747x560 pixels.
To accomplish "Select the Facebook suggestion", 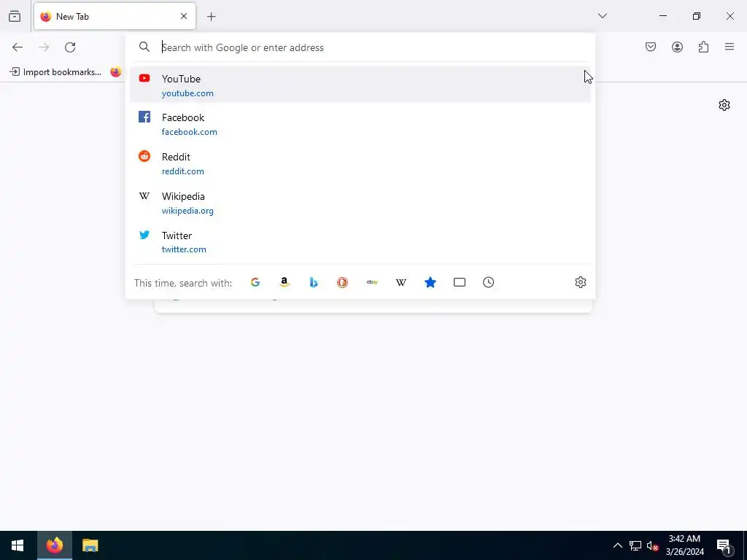I will coord(360,124).
